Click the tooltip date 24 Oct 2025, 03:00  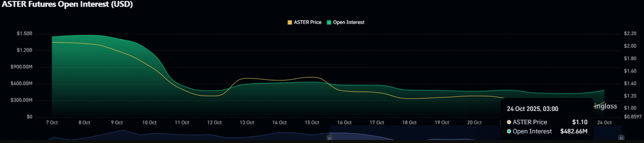532,109
